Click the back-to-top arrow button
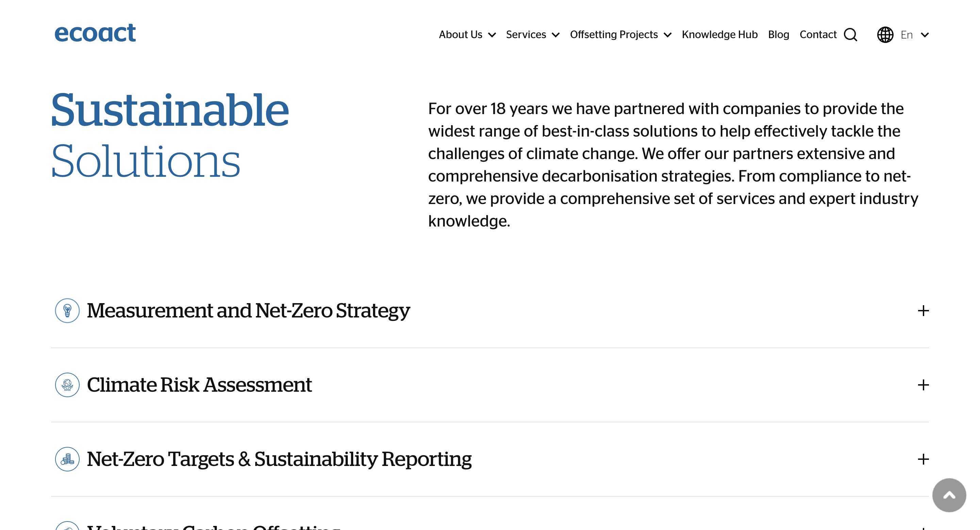This screenshot has height=530, width=980. pos(949,495)
